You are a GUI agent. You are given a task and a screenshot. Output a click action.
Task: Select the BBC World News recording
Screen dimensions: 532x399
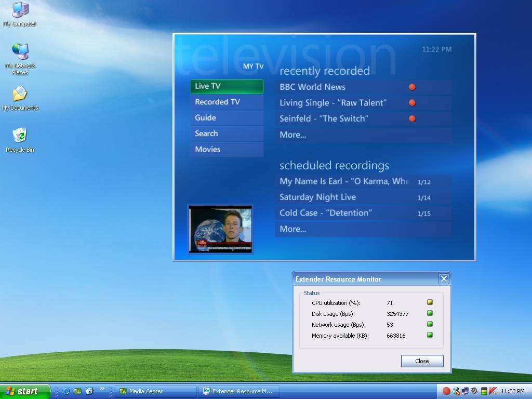313,87
